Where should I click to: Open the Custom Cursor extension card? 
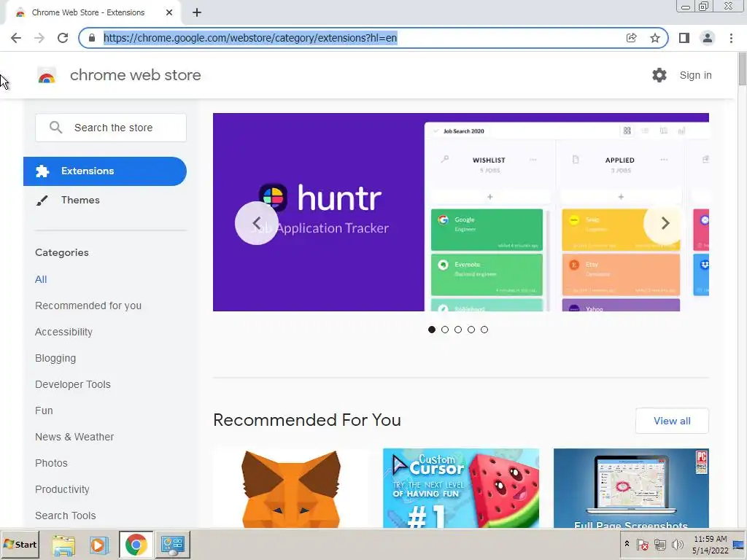[x=461, y=488]
